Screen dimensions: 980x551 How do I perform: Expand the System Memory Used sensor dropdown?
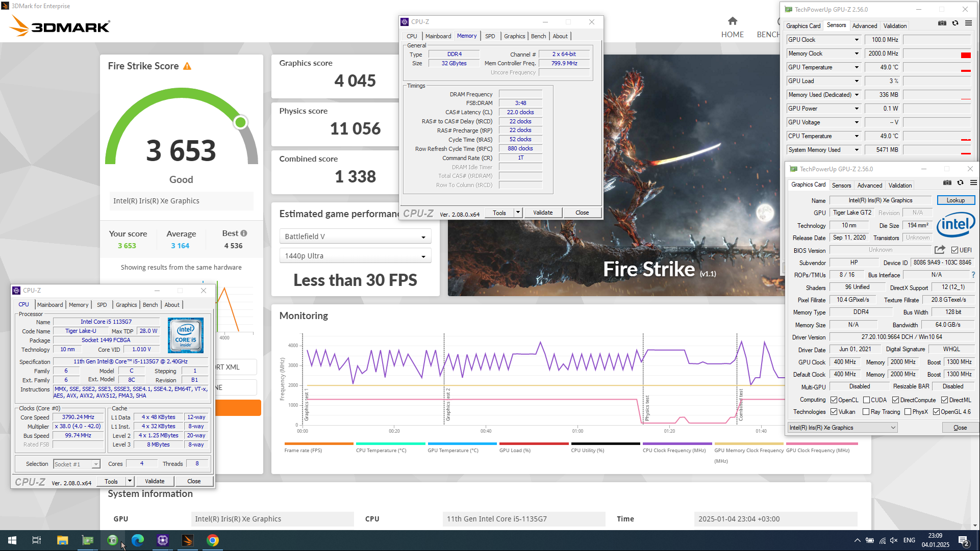tap(857, 150)
